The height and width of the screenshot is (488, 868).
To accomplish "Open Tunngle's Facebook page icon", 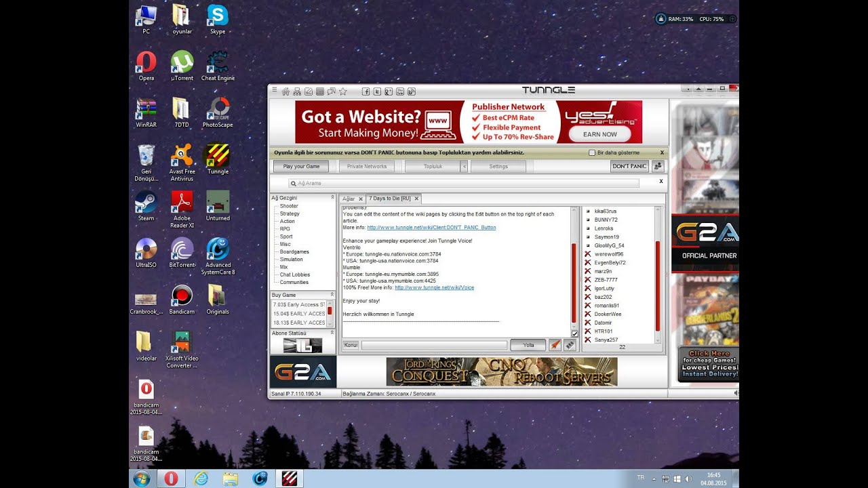I will (x=366, y=91).
